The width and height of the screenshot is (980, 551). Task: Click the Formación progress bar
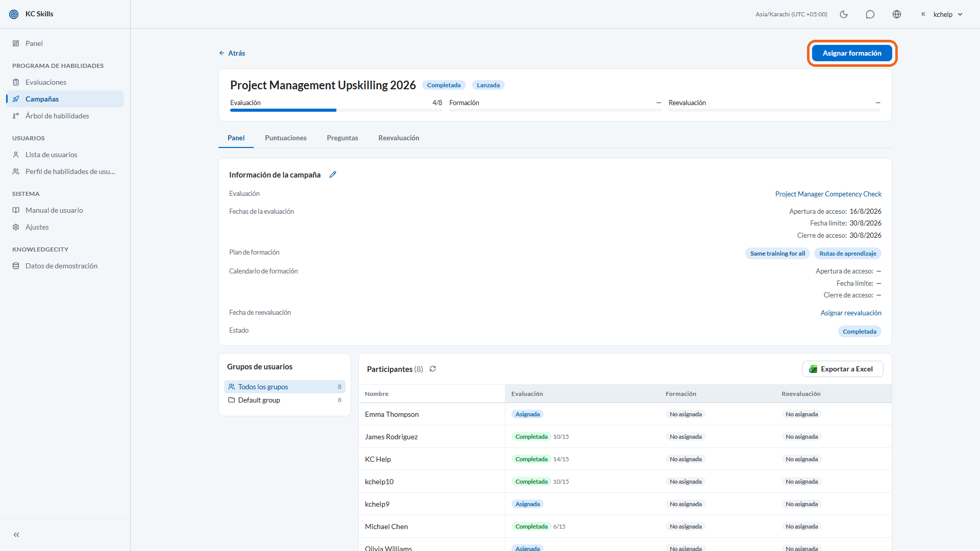(555, 110)
